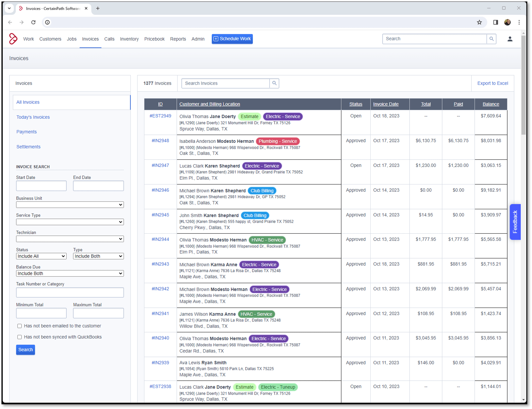This screenshot has width=532, height=409.
Task: Click the CertainPath logo icon
Action: pyautogui.click(x=13, y=39)
